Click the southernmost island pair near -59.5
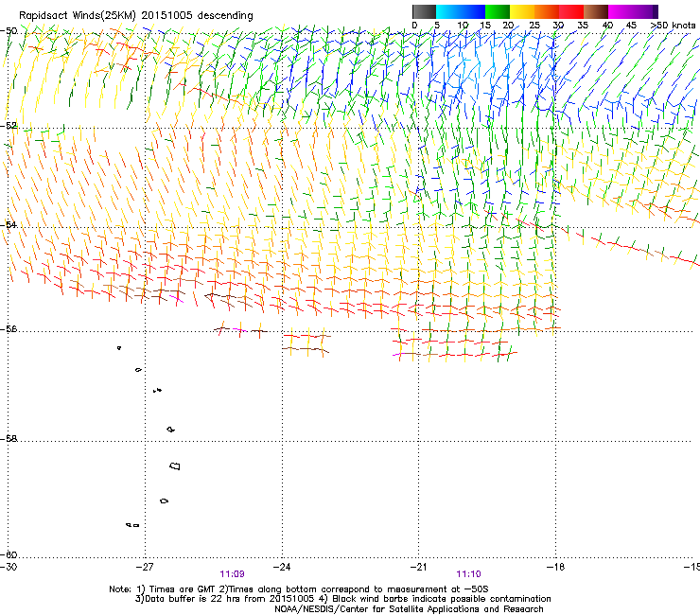The image size is (700, 615). point(132,525)
